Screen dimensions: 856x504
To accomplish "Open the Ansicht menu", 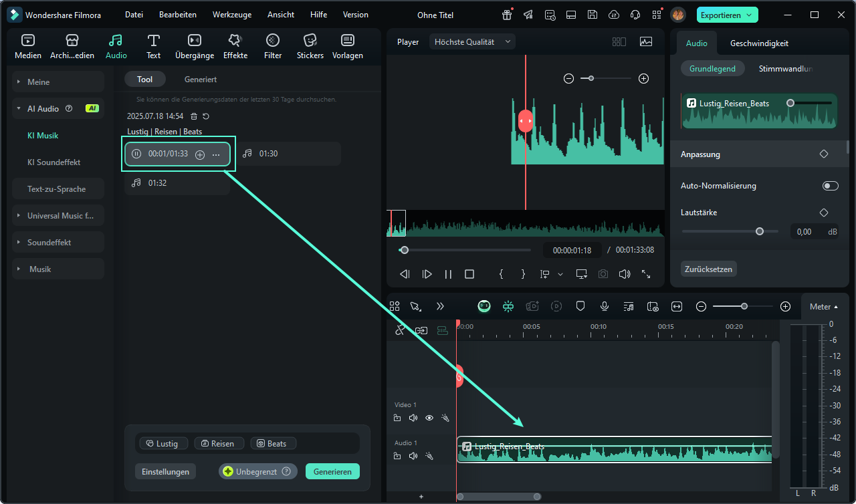I will pyautogui.click(x=281, y=15).
